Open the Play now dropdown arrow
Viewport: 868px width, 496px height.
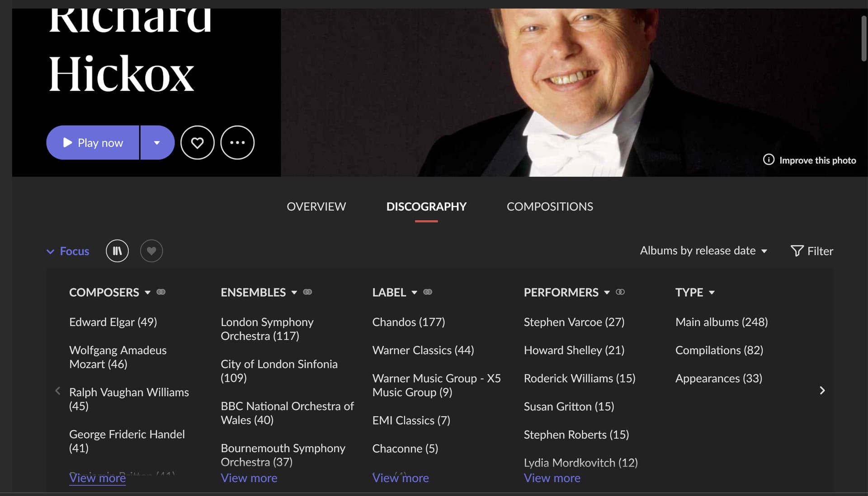(x=157, y=143)
